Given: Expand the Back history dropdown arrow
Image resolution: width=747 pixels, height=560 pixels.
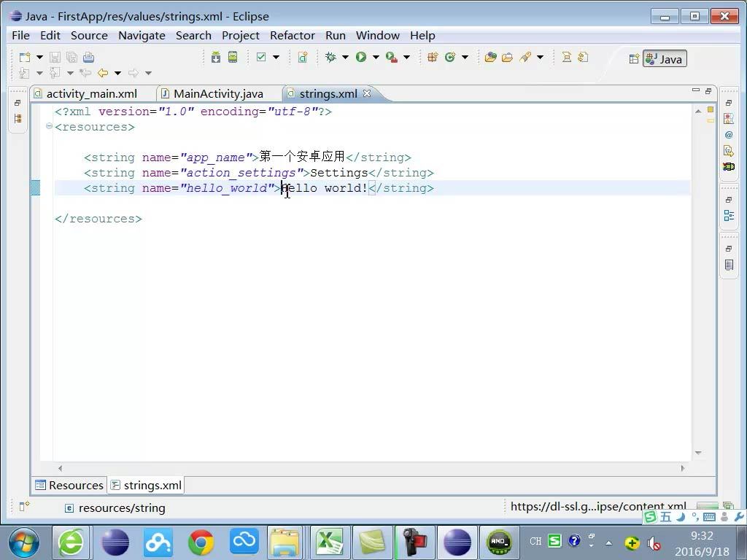Looking at the screenshot, I should (117, 73).
